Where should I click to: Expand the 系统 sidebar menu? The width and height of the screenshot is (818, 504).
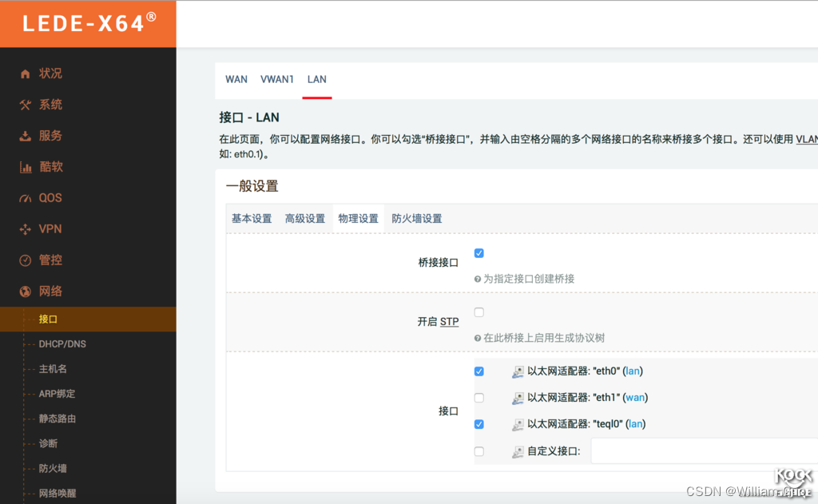[51, 105]
